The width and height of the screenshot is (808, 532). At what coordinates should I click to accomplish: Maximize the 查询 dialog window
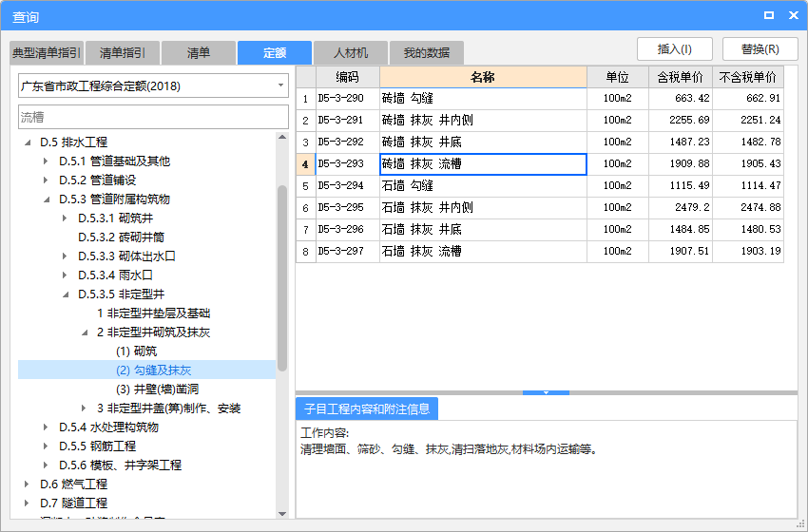769,15
